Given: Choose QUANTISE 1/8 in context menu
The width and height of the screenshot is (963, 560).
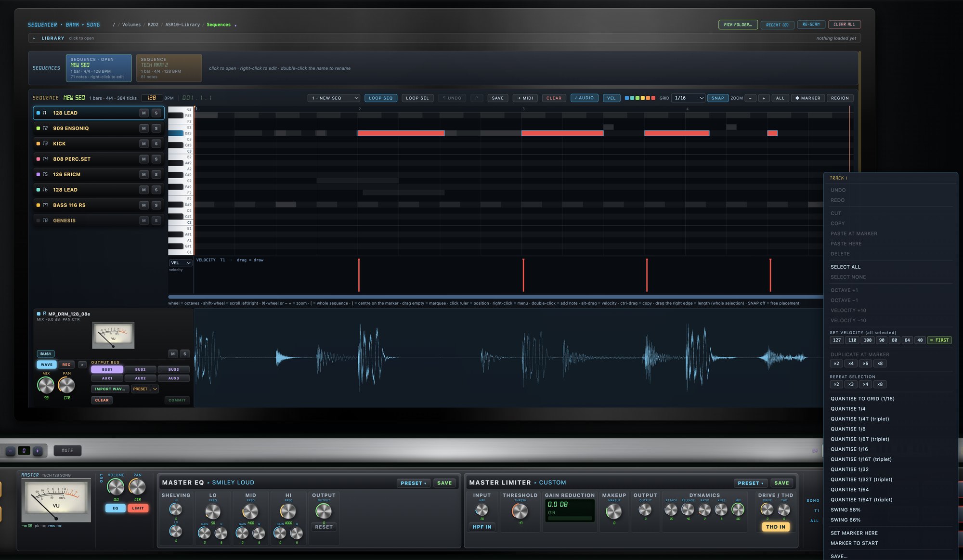Looking at the screenshot, I should [847, 429].
